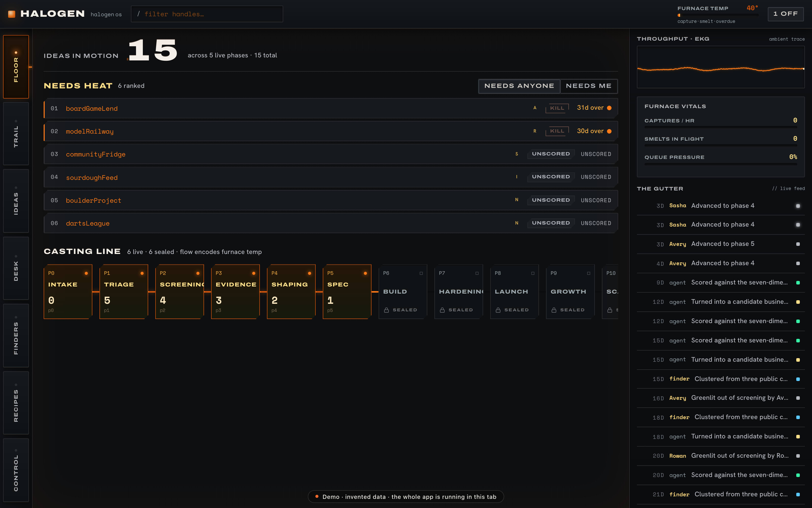Viewport: 812px width, 508px height.
Task: Click the large 15 ideas counter
Action: point(153,50)
